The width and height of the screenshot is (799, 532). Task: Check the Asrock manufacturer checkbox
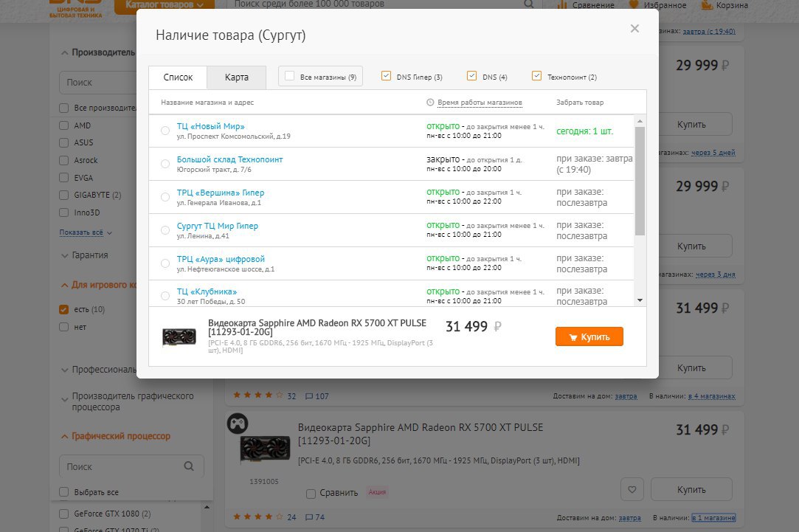[x=63, y=160]
